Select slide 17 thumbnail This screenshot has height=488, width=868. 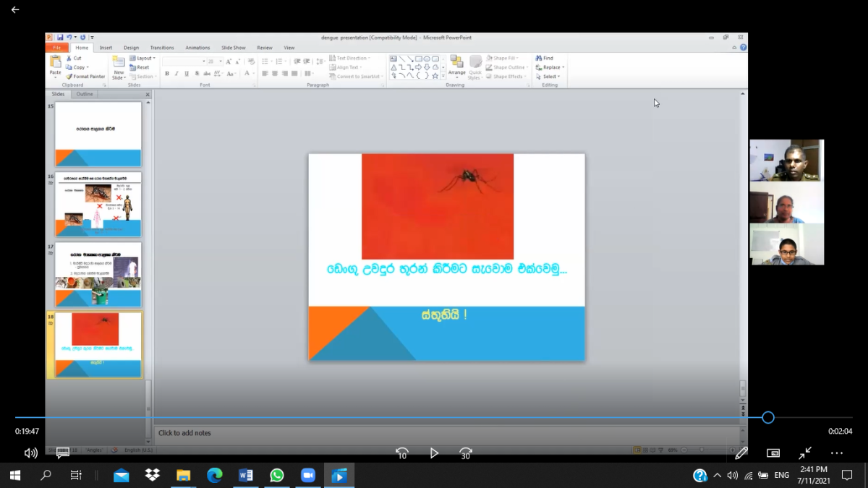tap(98, 275)
